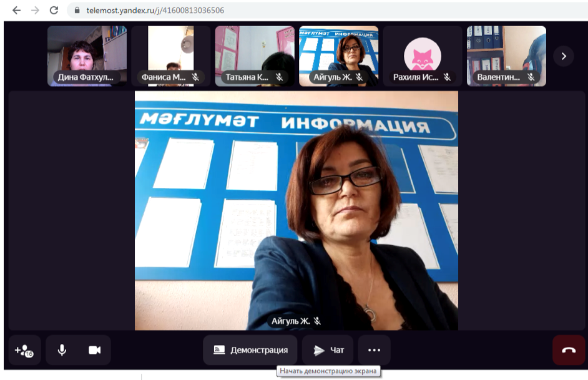Show next participants with right chevron
Screen dimensions: 588x380
(x=564, y=56)
